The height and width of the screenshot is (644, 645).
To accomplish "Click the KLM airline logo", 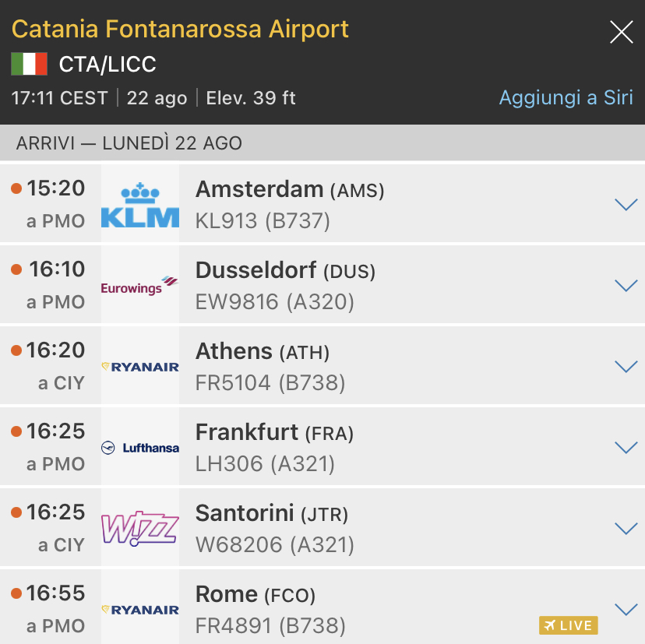I will pyautogui.click(x=140, y=204).
